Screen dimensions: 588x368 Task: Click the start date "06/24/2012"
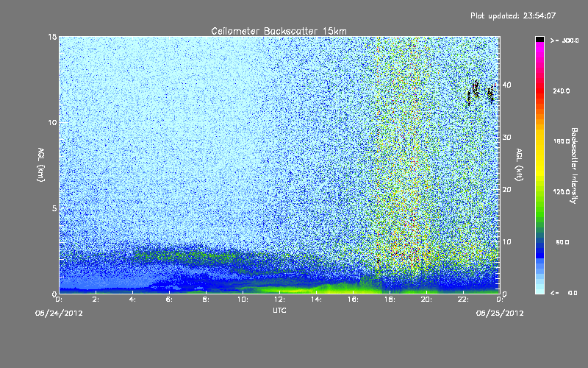[x=59, y=314]
